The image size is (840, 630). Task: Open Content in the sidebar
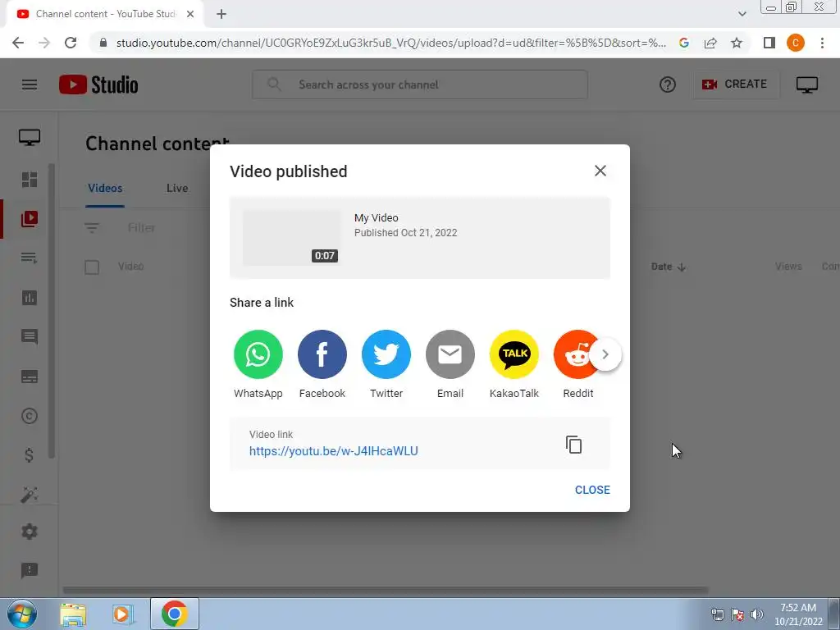(x=30, y=218)
